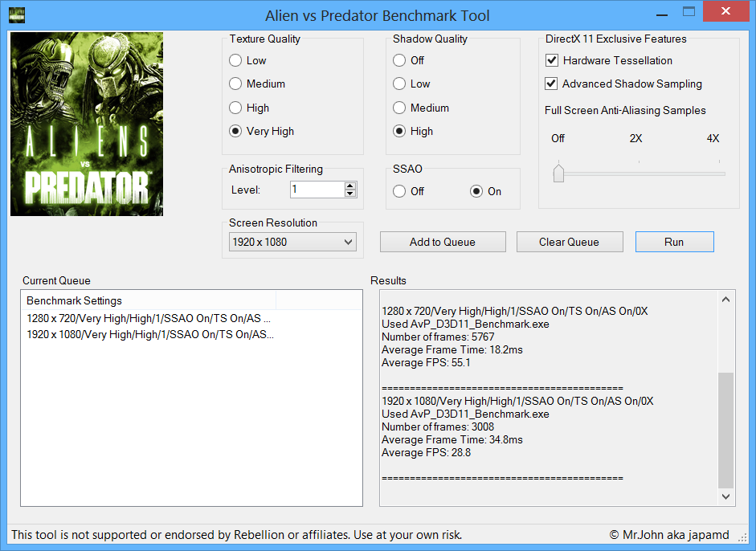
Task: Click Clear Queue button
Action: pyautogui.click(x=570, y=242)
